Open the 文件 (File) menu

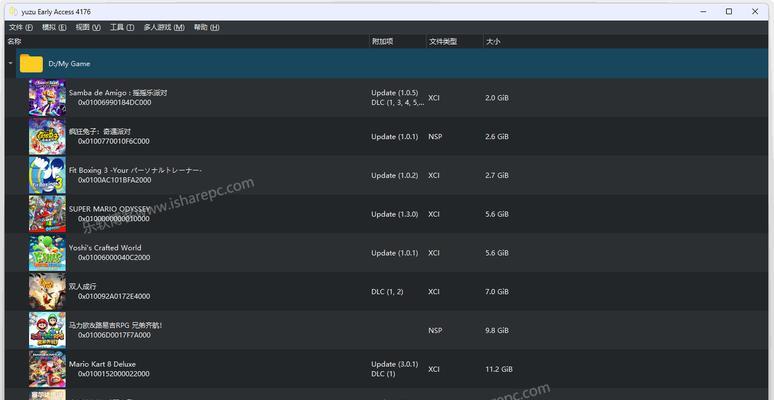tap(21, 28)
